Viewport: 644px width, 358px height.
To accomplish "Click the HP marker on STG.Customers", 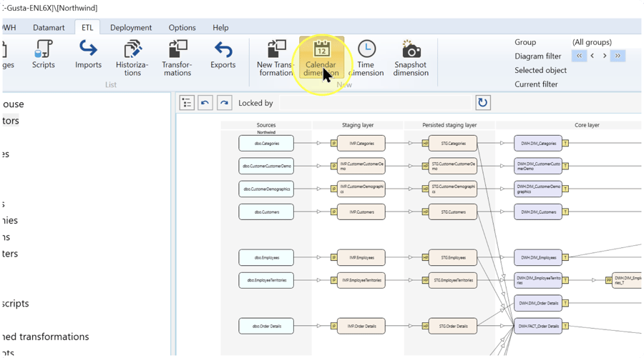I will (425, 212).
